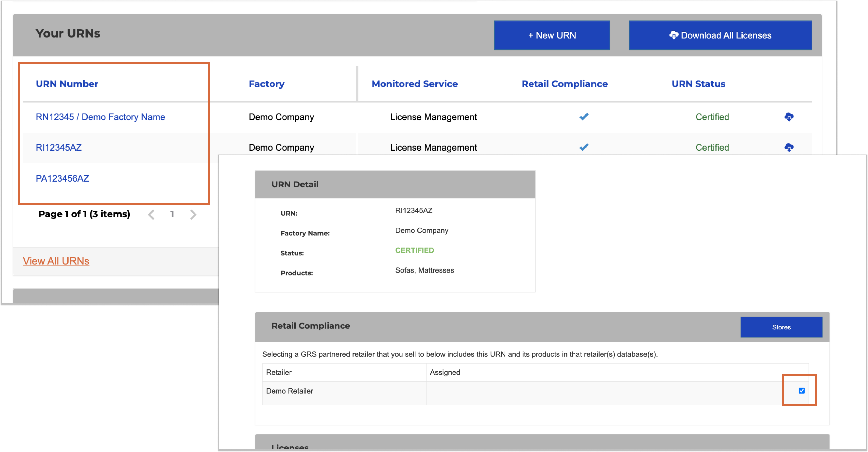Download license for RI12345AZ row
The height and width of the screenshot is (452, 868).
pyautogui.click(x=789, y=147)
